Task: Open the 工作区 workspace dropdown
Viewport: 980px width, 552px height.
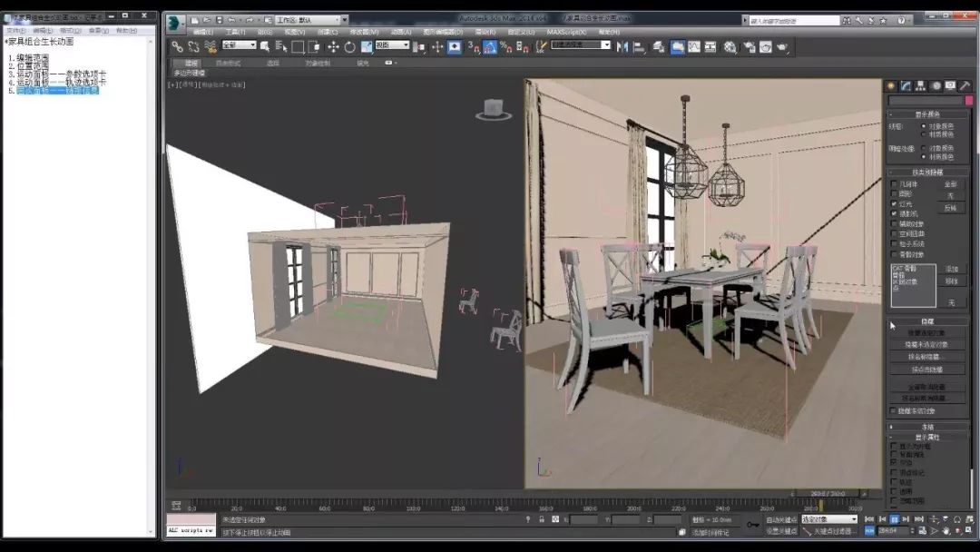Action: [309, 20]
